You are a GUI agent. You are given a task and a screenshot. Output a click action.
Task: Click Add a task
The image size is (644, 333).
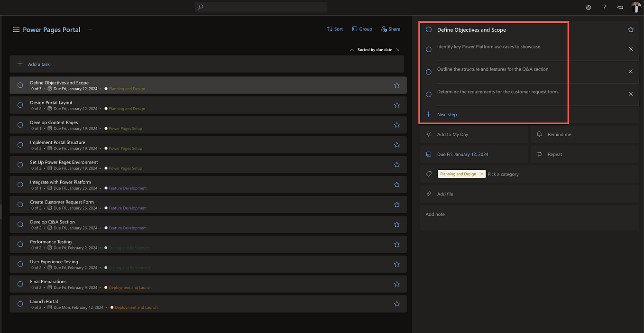[x=38, y=64]
